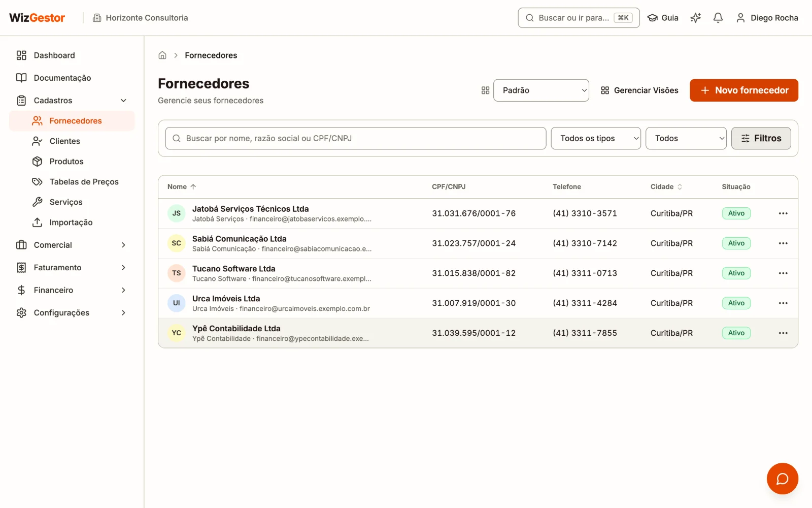Click the Novo fornecedor button
The image size is (812, 508).
click(x=743, y=90)
